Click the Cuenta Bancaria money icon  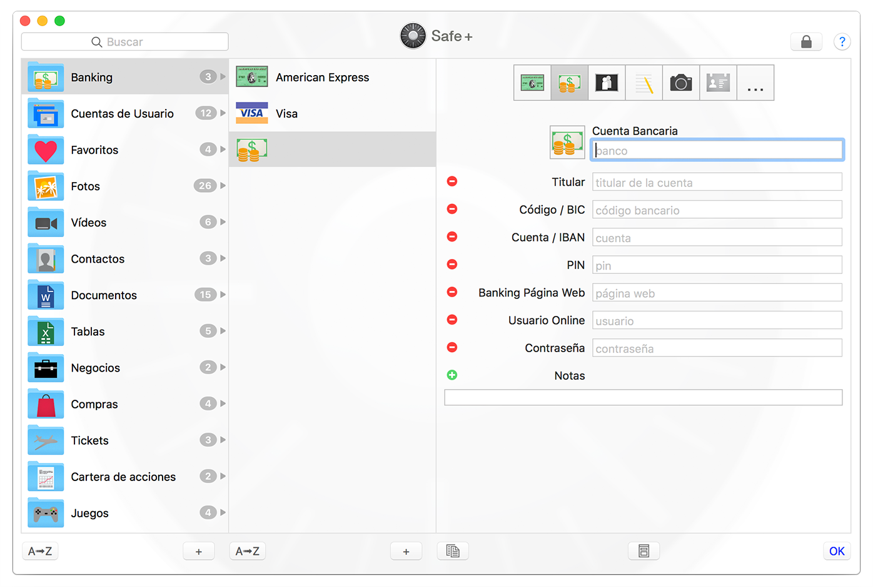(x=567, y=142)
